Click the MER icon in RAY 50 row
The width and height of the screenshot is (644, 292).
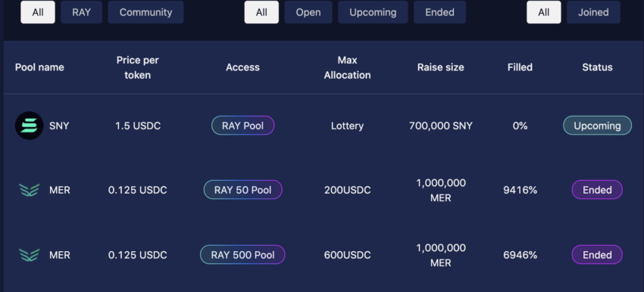[29, 190]
